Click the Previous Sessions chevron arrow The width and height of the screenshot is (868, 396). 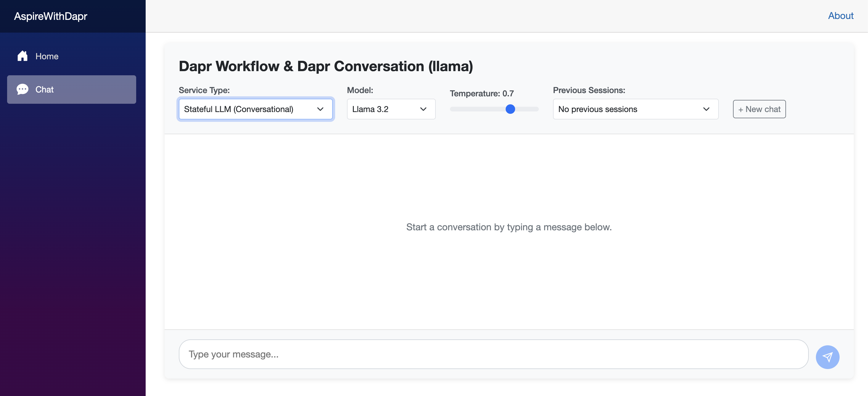(706, 109)
